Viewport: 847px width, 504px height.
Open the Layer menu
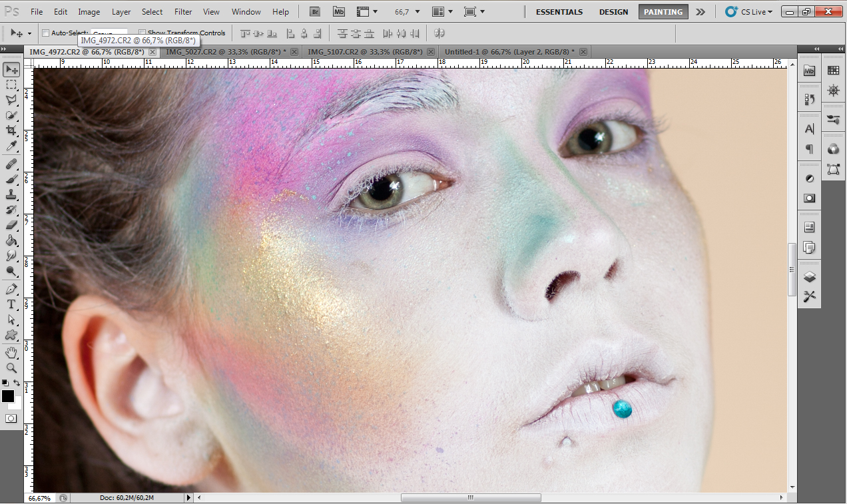click(x=121, y=11)
